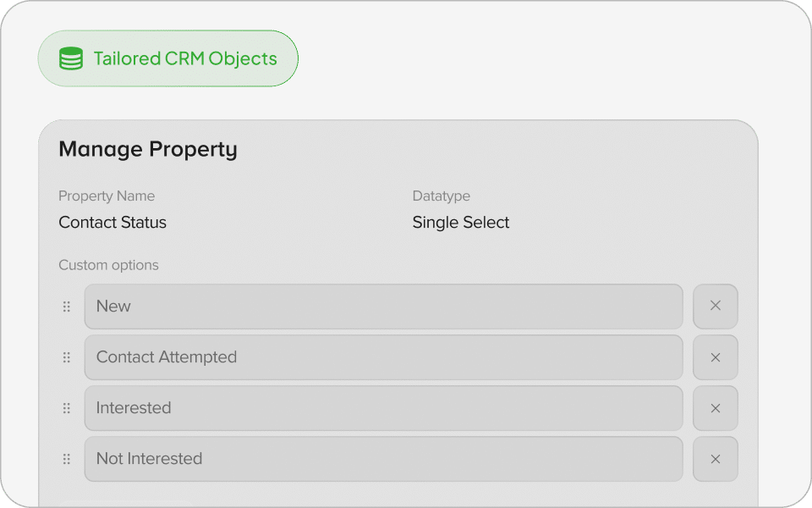Delete the Not Interested option

(x=715, y=459)
